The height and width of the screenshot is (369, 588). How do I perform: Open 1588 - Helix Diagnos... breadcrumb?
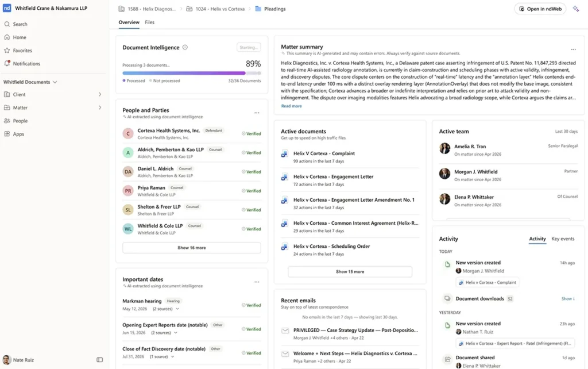click(x=147, y=9)
